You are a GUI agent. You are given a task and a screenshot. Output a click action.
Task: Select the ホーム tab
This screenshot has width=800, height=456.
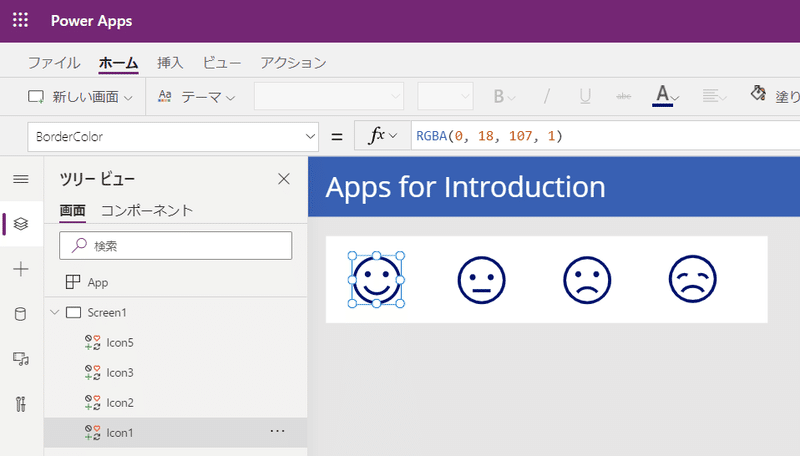118,63
